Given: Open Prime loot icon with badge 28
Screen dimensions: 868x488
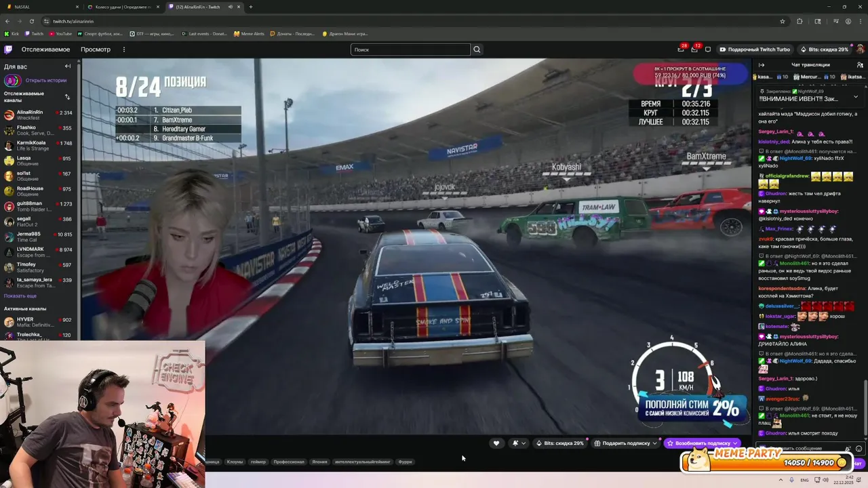Looking at the screenshot, I should 681,49.
